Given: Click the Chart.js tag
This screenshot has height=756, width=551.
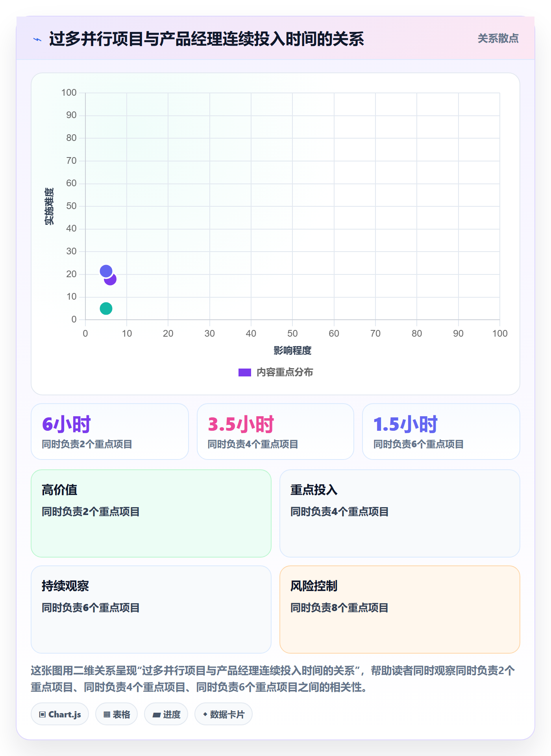Looking at the screenshot, I should [60, 714].
